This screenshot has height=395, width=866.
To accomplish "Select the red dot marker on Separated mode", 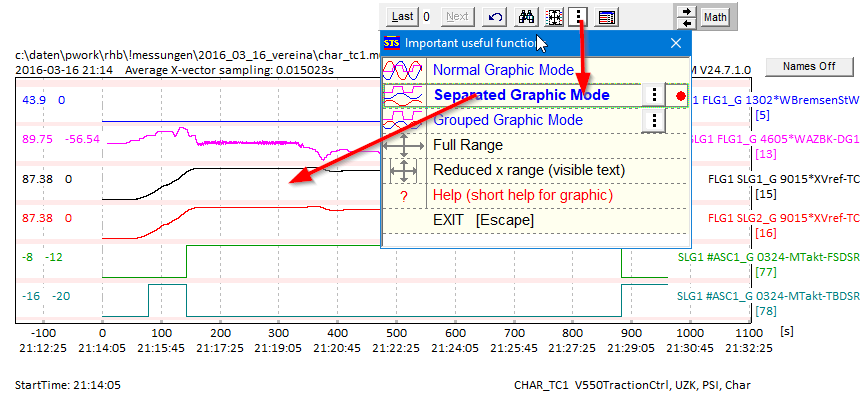I will (680, 96).
